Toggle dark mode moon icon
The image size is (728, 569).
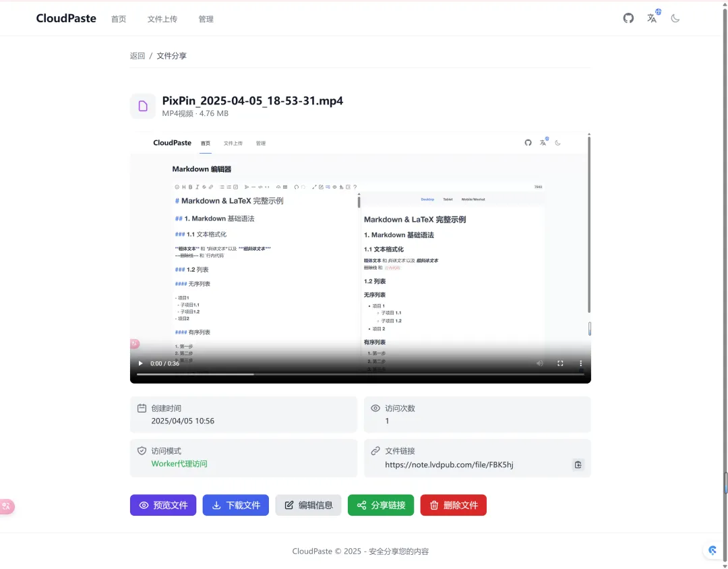[675, 19]
